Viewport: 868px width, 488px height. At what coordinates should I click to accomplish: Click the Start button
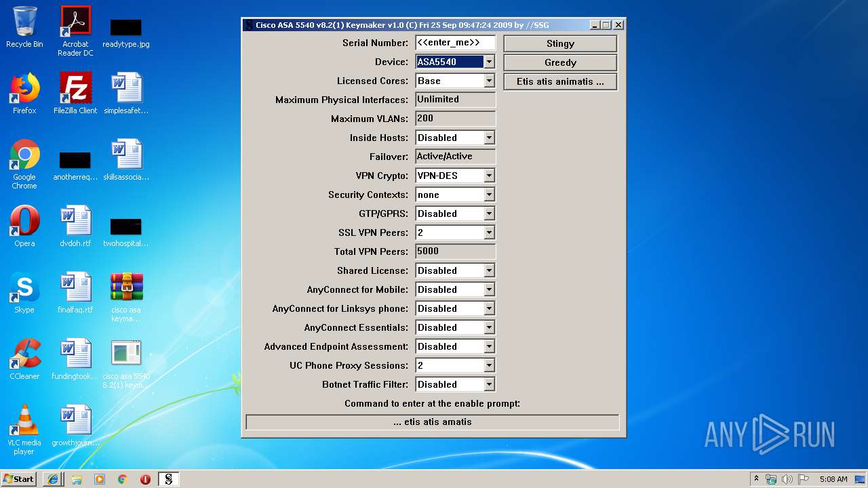pyautogui.click(x=19, y=479)
